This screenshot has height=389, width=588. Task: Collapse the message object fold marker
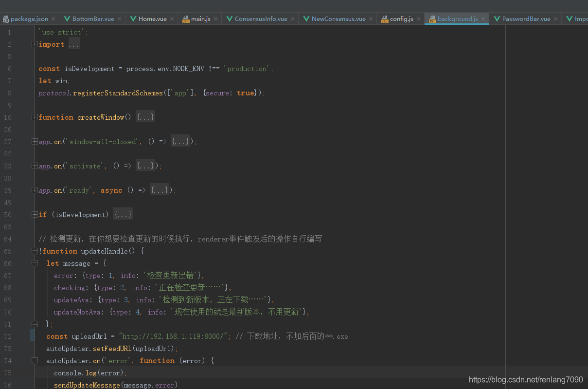(x=35, y=263)
